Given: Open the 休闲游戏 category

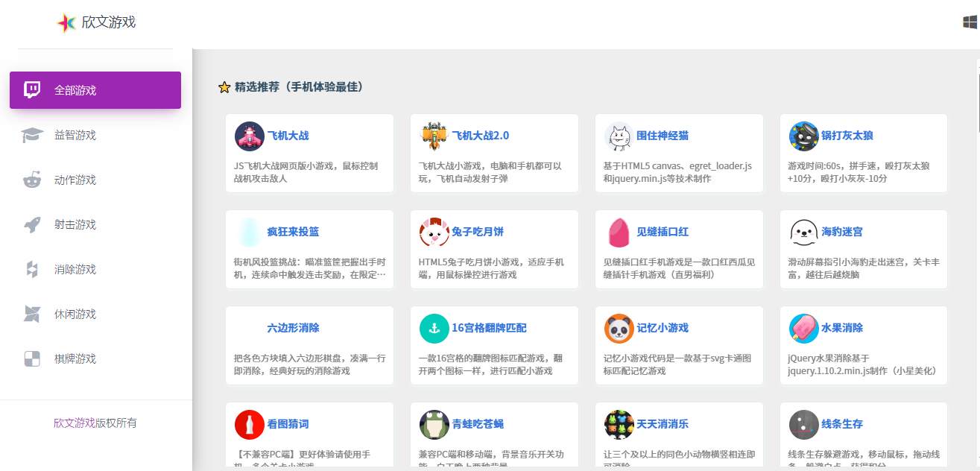Looking at the screenshot, I should click(95, 314).
